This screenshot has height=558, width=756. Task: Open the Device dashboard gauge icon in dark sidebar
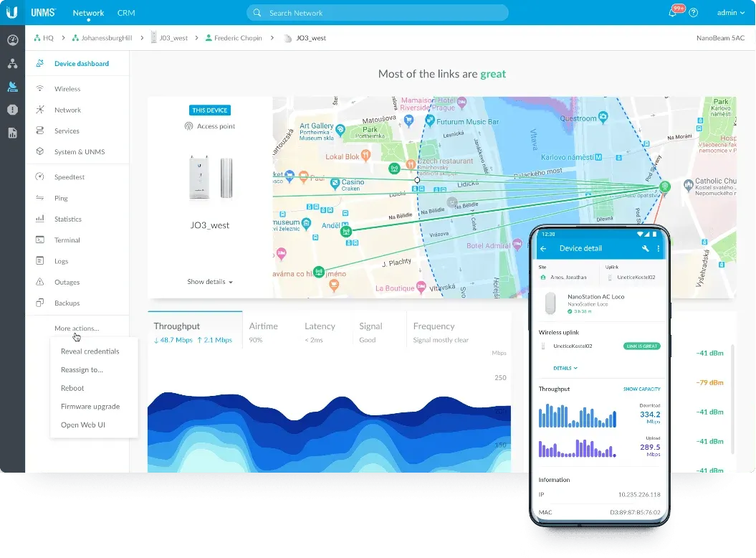(x=11, y=40)
